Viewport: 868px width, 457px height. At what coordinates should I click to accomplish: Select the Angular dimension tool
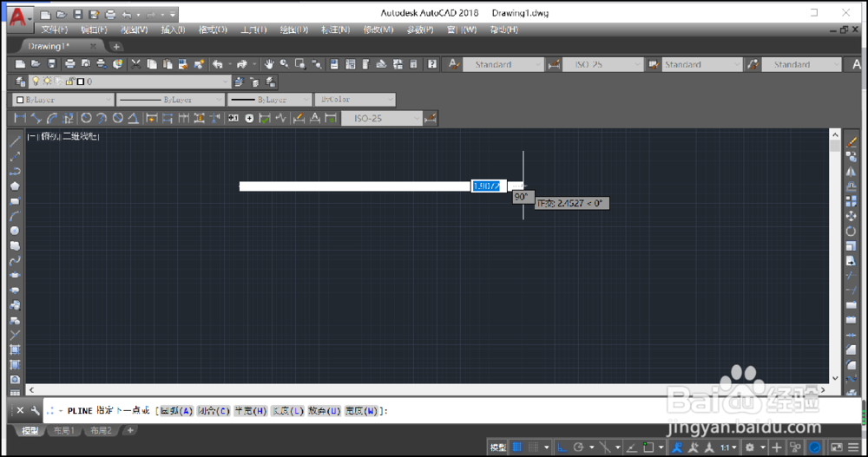pos(134,118)
